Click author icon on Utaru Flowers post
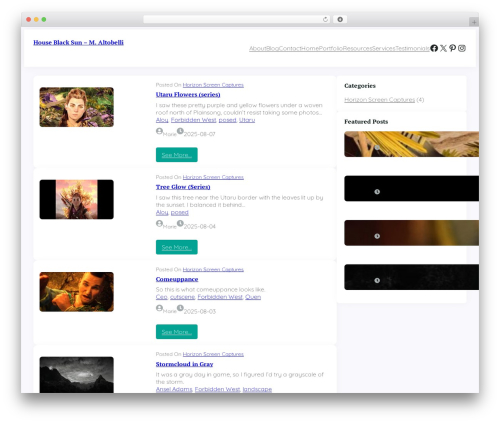This screenshot has height=423, width=500. (x=159, y=131)
